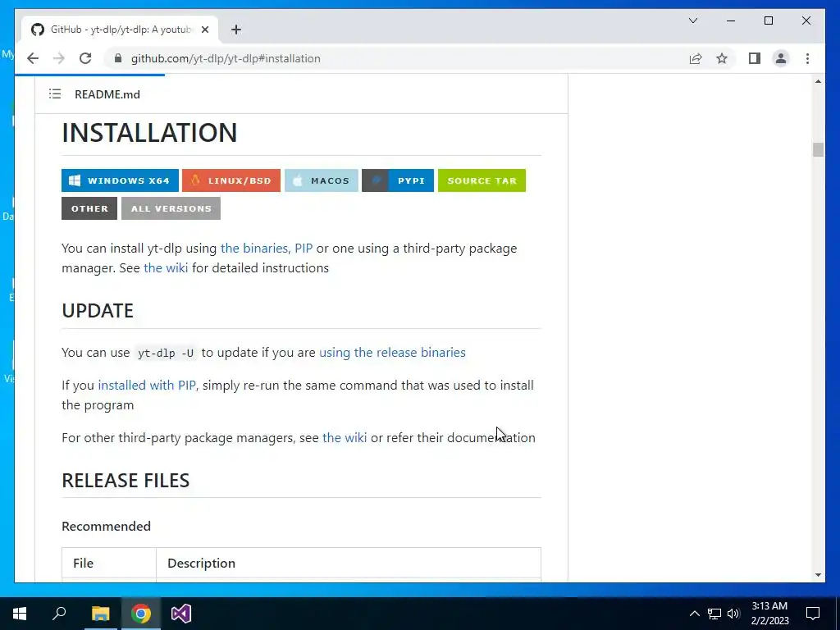The width and height of the screenshot is (840, 630).
Task: Click the All Versions badge
Action: (x=171, y=208)
